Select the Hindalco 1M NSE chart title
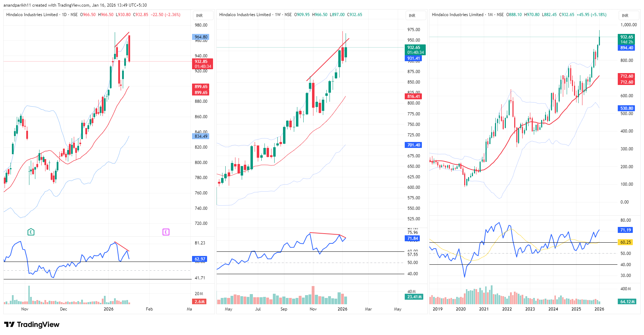This screenshot has width=644, height=335. pos(468,15)
